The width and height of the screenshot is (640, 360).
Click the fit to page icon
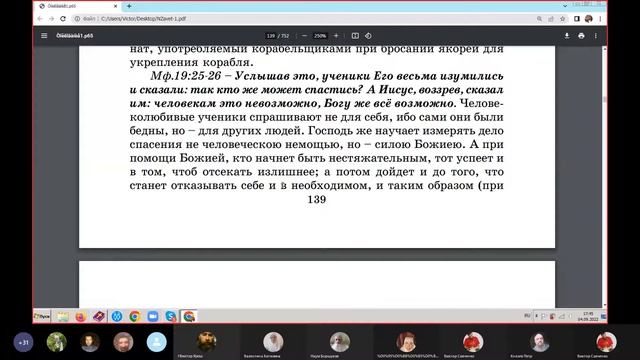click(x=355, y=36)
